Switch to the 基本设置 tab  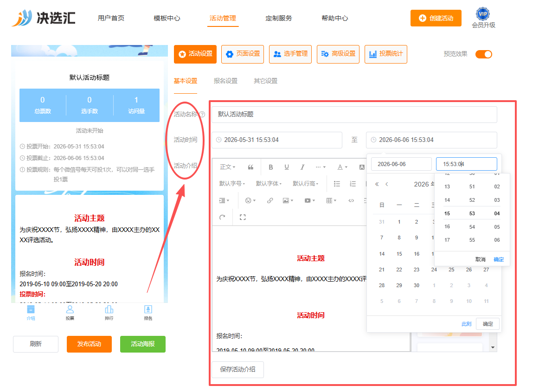[x=186, y=81]
